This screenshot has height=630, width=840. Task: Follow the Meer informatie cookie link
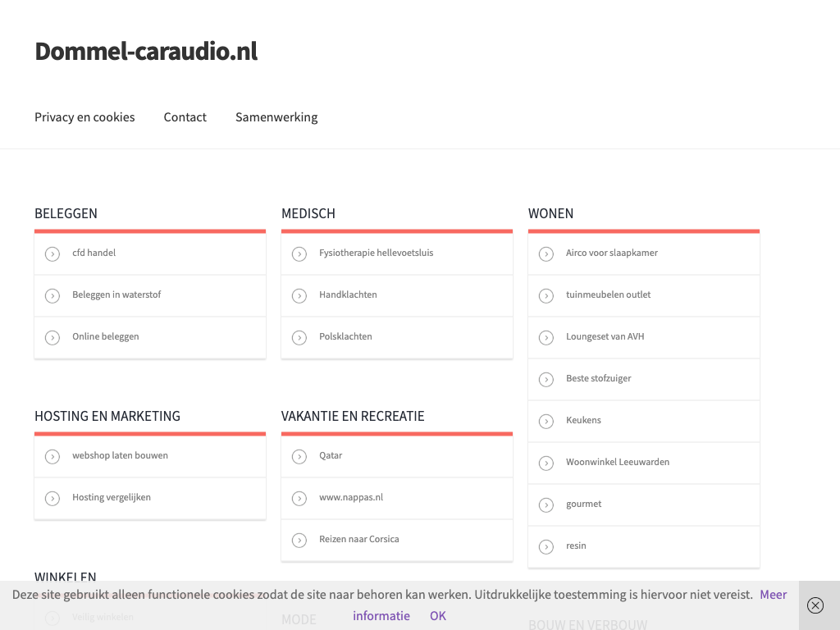click(381, 615)
